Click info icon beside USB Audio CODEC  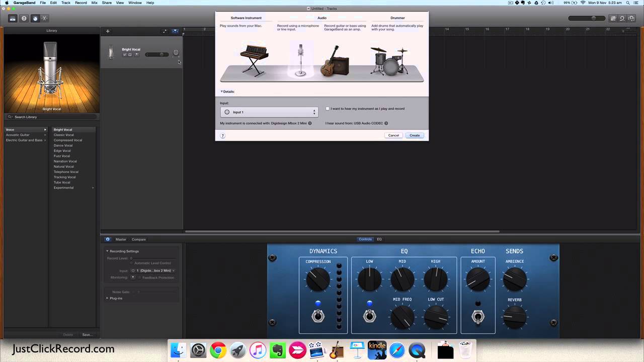[386, 123]
